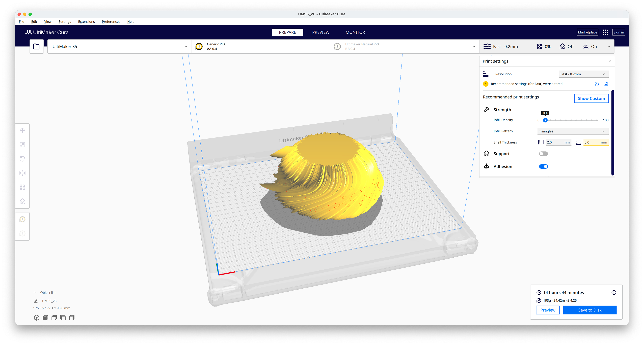Select the PREPARE stage tab
The height and width of the screenshot is (345, 644).
pos(287,32)
